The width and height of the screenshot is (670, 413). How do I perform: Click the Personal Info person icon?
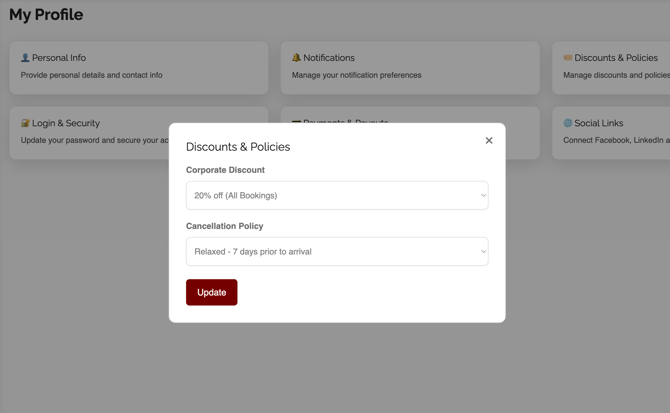(25, 58)
